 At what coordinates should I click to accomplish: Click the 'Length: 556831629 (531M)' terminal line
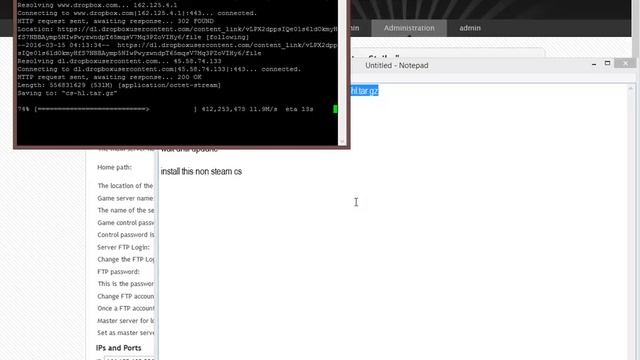click(x=119, y=85)
